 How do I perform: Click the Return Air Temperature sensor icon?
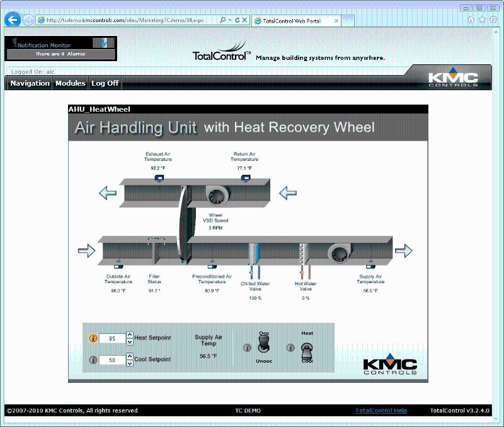pos(246,178)
